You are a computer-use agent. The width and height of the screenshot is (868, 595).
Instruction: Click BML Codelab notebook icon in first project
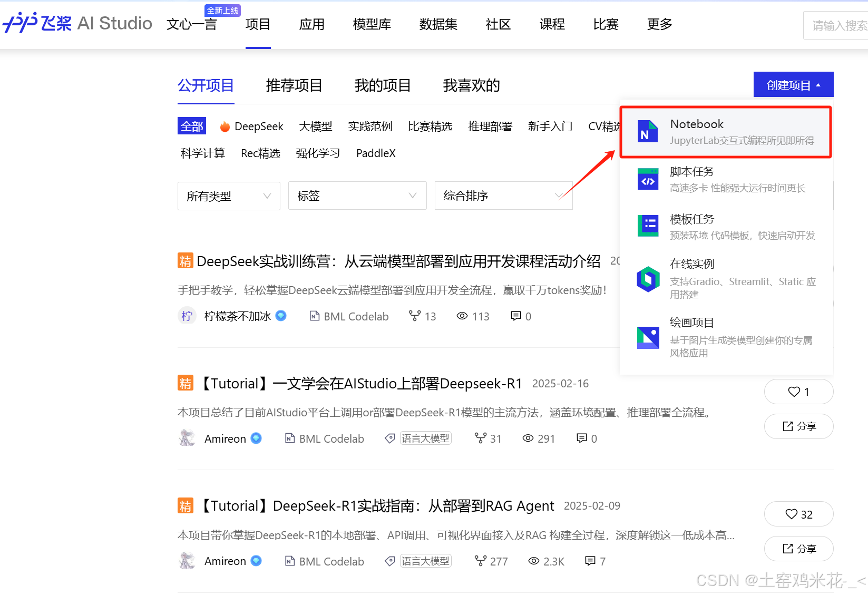[x=315, y=316]
